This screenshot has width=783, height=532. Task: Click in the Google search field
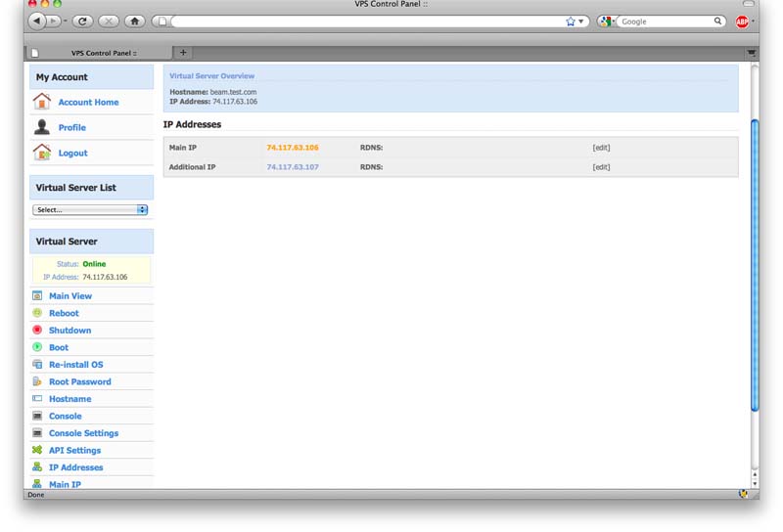coord(666,21)
